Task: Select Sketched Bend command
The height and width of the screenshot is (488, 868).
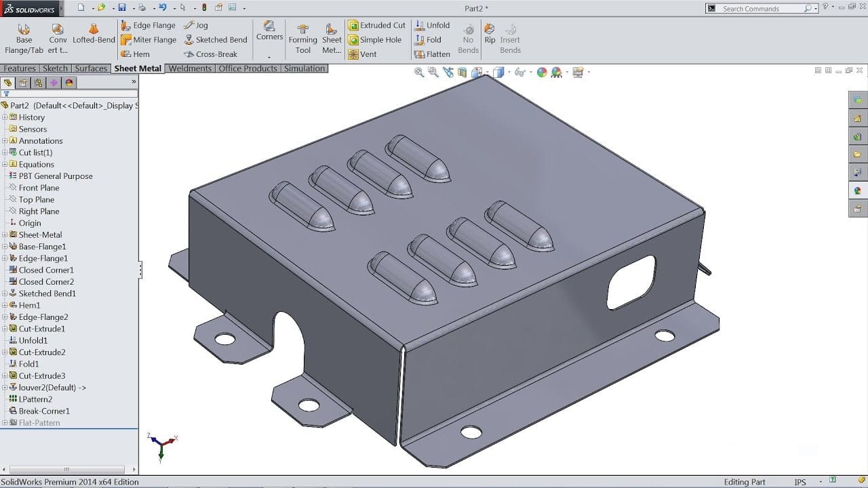Action: coord(216,40)
